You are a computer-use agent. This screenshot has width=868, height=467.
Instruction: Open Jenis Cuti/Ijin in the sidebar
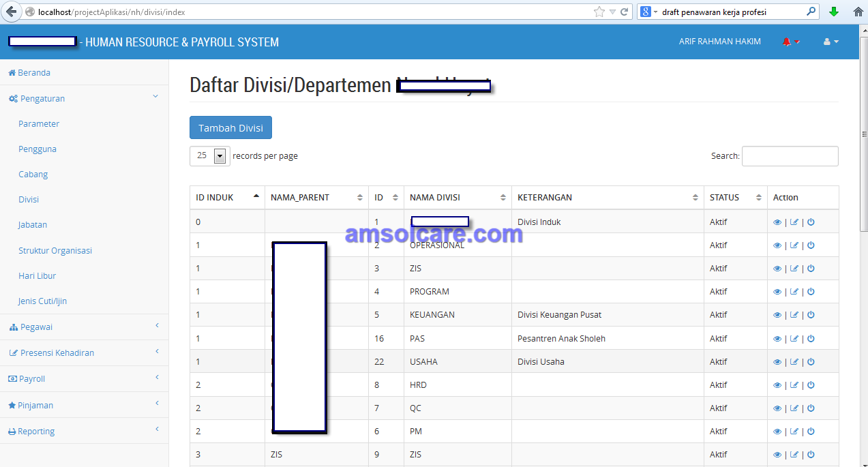point(43,301)
